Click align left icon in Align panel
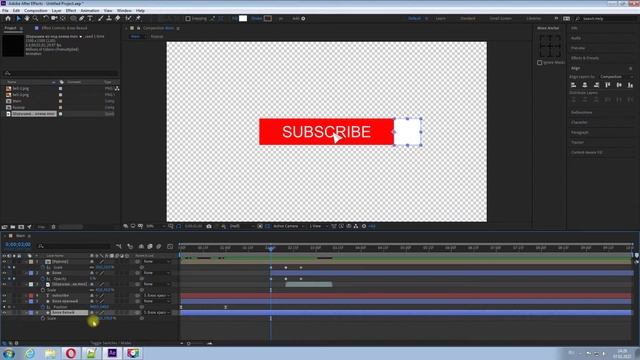This screenshot has width=640, height=360. (573, 85)
